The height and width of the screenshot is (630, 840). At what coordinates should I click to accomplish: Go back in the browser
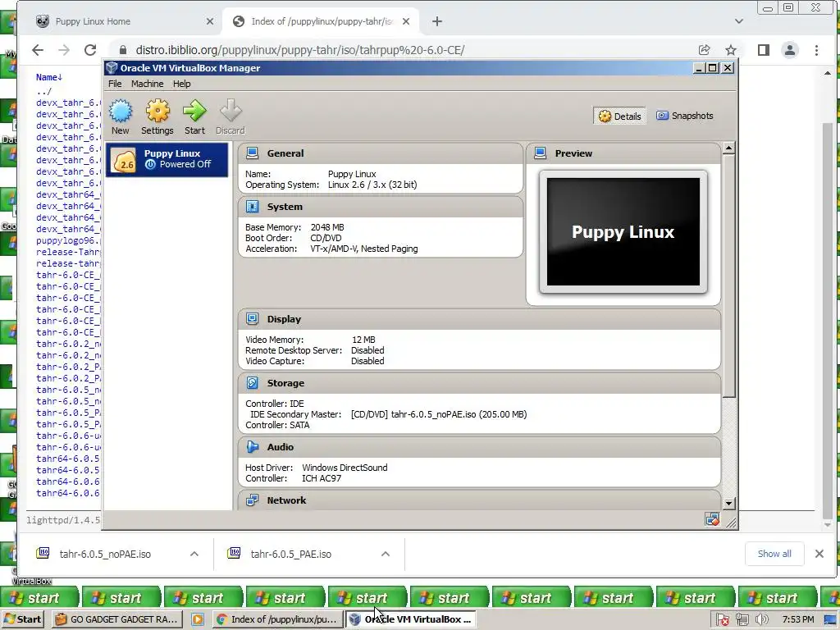click(38, 50)
